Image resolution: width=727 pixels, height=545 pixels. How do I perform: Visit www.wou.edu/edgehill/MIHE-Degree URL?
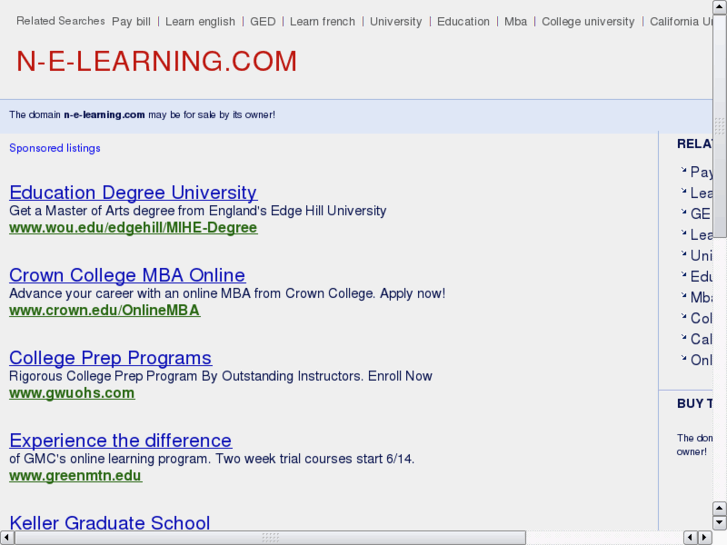[x=133, y=228]
